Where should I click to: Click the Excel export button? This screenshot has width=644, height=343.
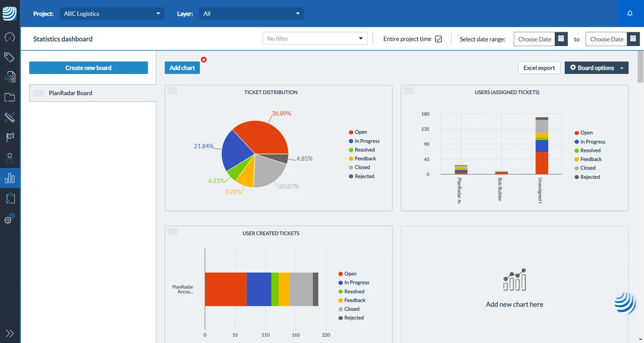click(x=539, y=68)
